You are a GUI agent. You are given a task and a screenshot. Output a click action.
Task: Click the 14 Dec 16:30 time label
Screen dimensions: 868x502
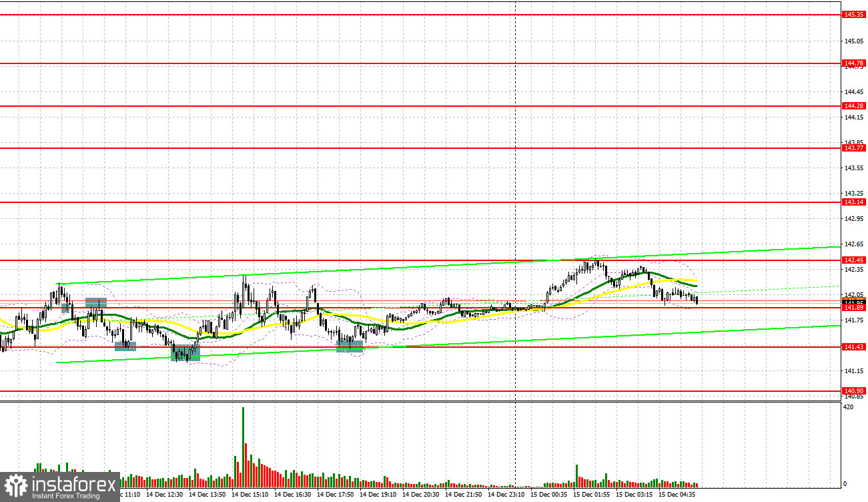pos(293,495)
